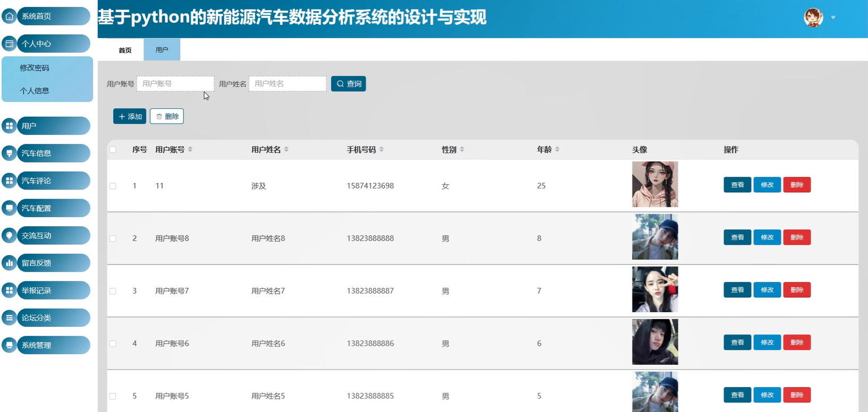Check the checkbox for 用户账号5 row
Image resolution: width=868 pixels, height=412 pixels.
113,396
